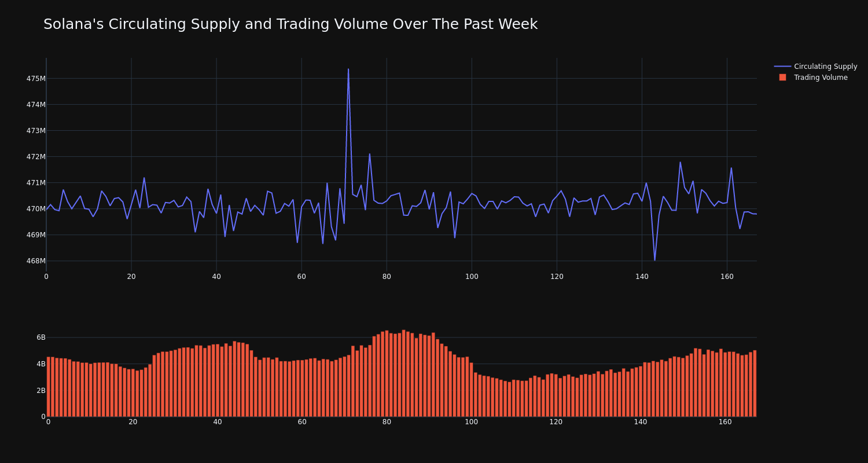The width and height of the screenshot is (868, 463).
Task: Click the 4B volume axis label
Action: coord(41,364)
